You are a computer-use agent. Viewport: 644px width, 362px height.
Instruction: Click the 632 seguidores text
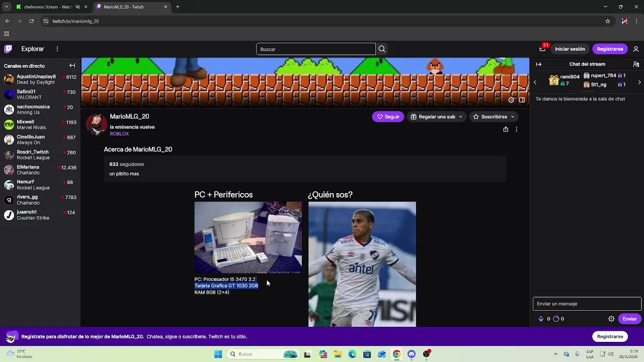pyautogui.click(x=127, y=164)
